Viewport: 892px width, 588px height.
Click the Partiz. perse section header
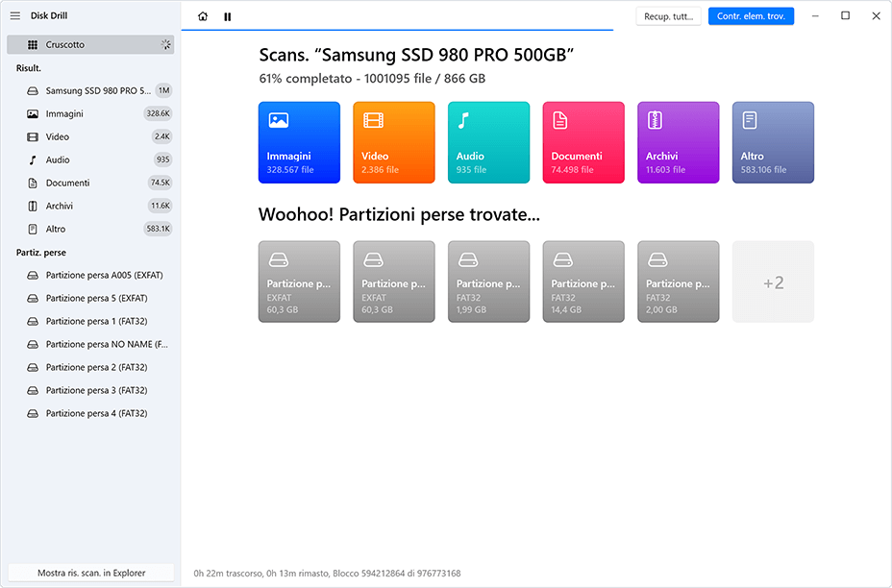pyautogui.click(x=41, y=253)
